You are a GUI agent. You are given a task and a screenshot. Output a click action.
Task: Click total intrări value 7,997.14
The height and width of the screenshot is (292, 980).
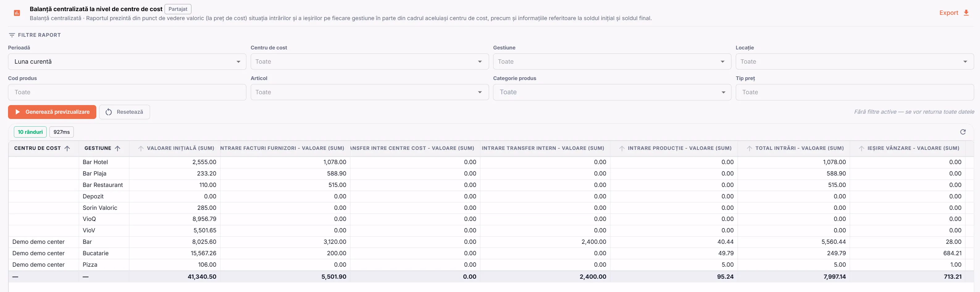point(835,277)
